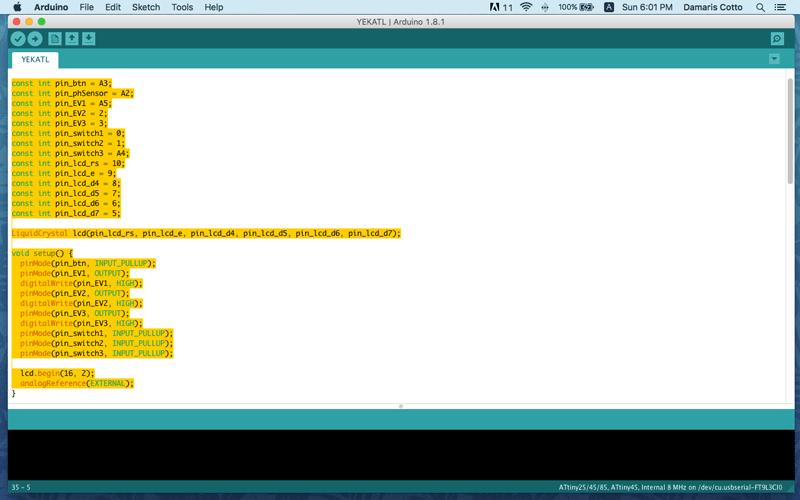
Task: Click the editor console divider handle
Action: 401,407
